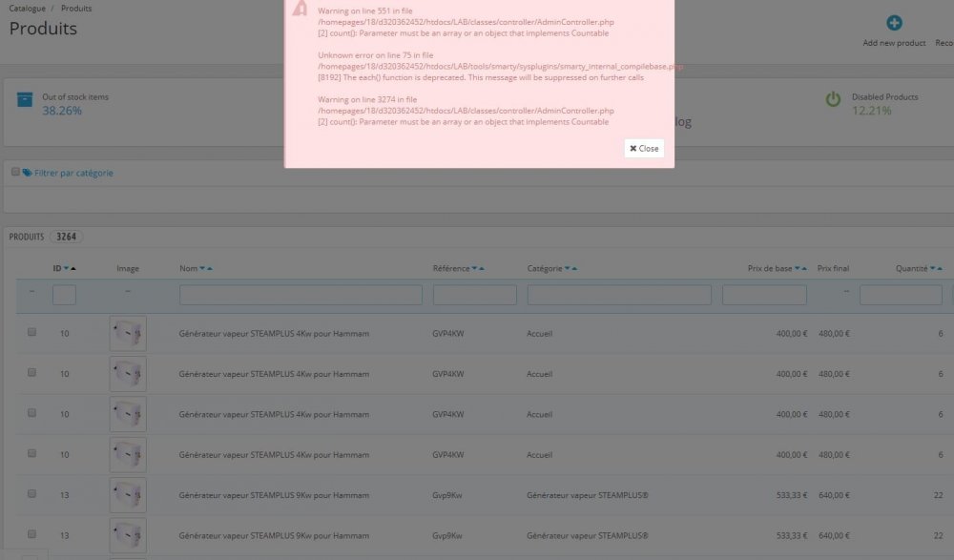Click the Out of stock items box icon
Viewport: 954px width, 560px height.
pos(25,99)
